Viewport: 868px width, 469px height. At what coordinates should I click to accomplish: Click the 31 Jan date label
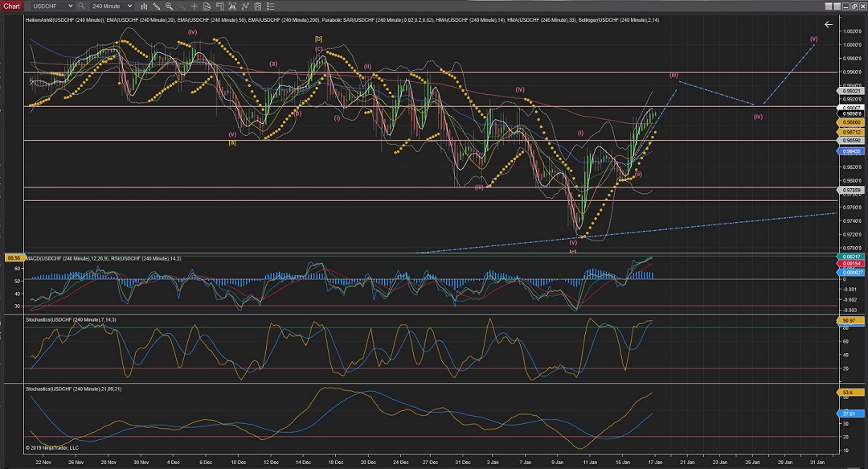(817, 462)
